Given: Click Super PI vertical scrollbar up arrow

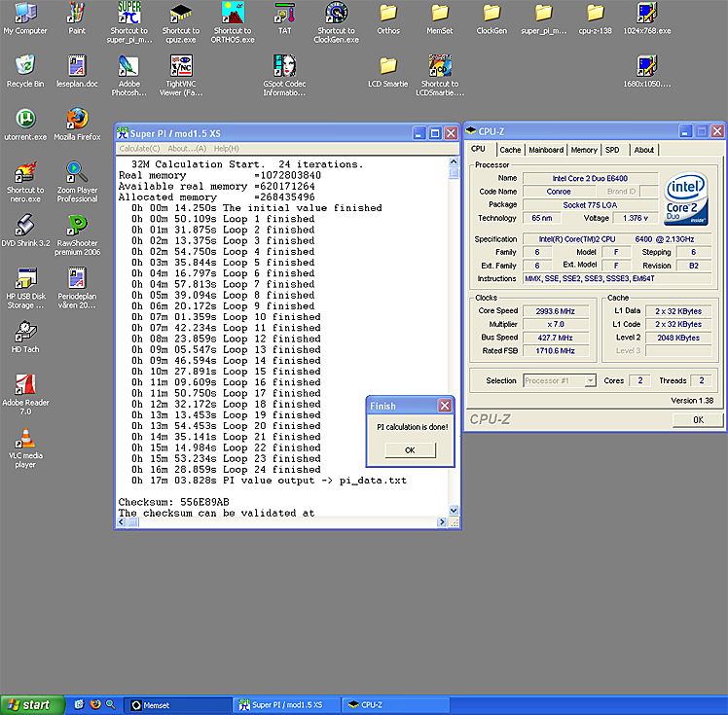Looking at the screenshot, I should (x=454, y=161).
